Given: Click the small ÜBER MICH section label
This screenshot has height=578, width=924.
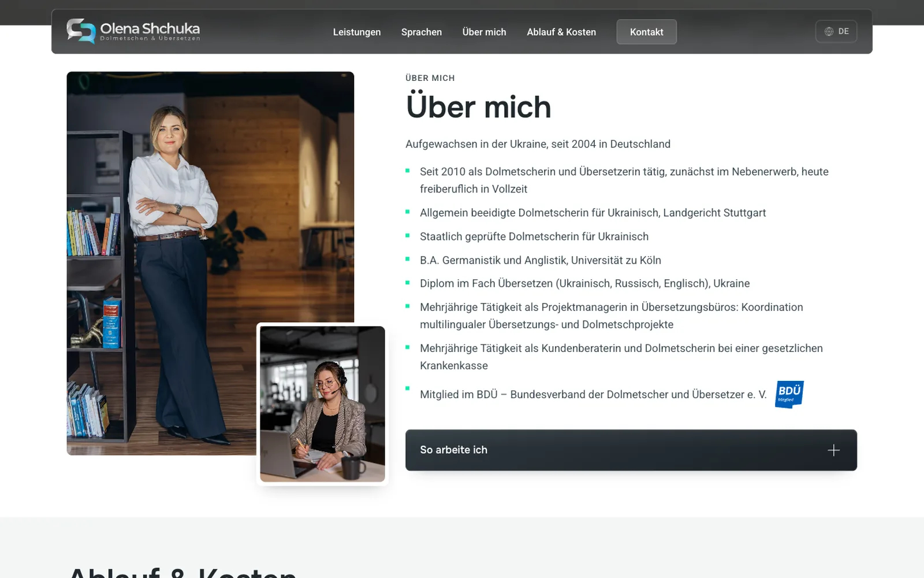Looking at the screenshot, I should coord(430,78).
